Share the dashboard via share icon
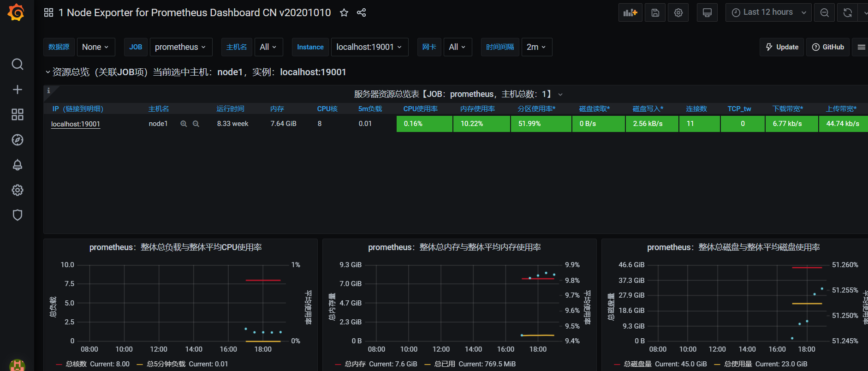This screenshot has width=868, height=371. (362, 12)
